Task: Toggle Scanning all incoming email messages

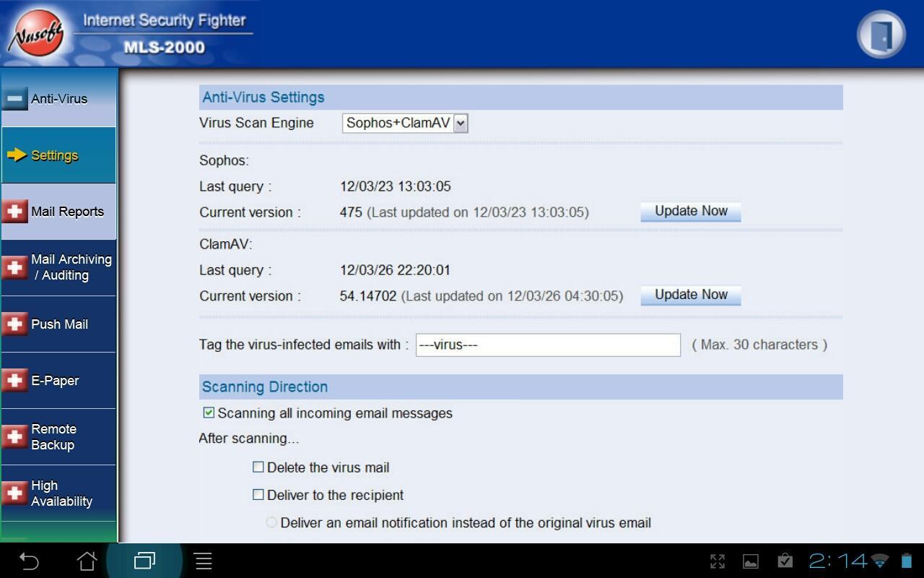Action: [x=209, y=413]
